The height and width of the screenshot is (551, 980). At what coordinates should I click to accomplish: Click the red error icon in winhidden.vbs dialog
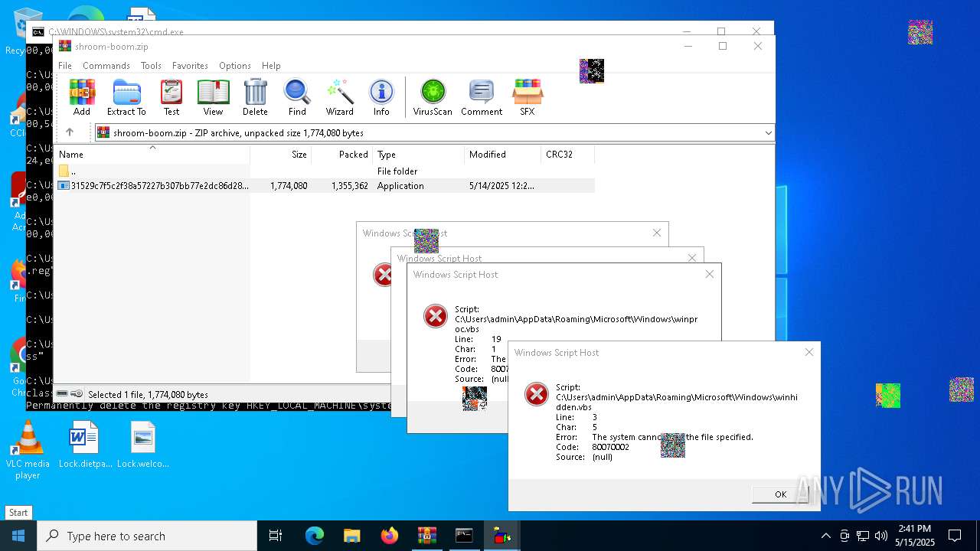(x=537, y=394)
